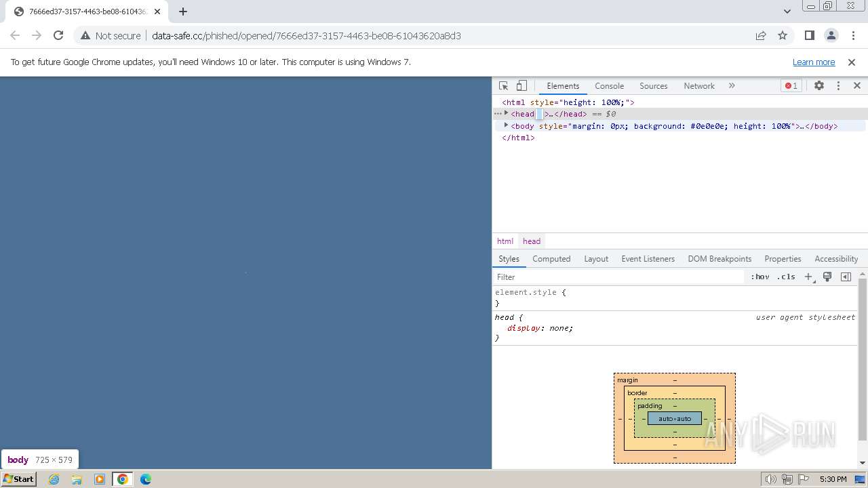Toggle the computed styles sidebar icon
Viewport: 868px width, 488px height.
846,277
